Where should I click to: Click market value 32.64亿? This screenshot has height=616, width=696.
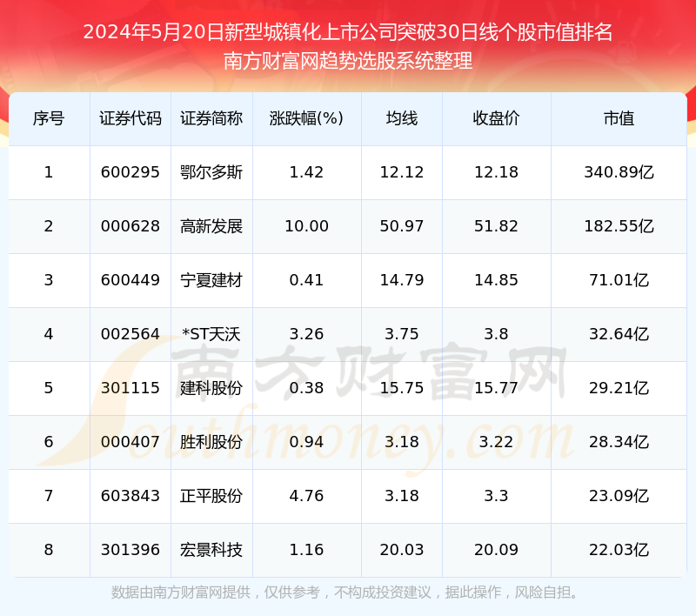619,334
